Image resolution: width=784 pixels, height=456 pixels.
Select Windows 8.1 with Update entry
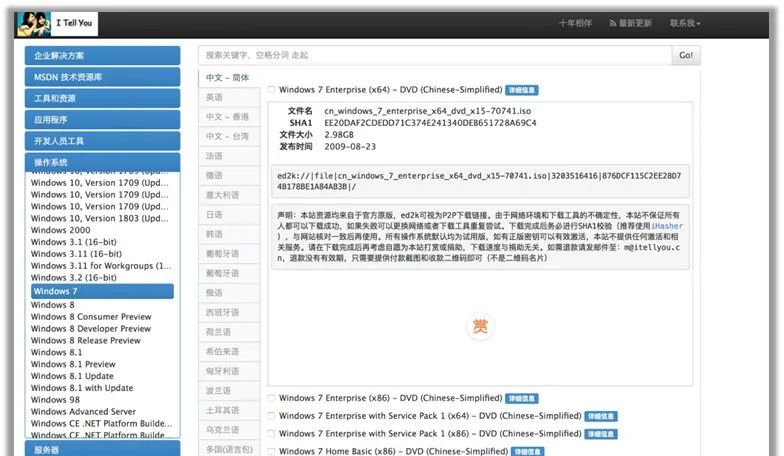click(82, 388)
